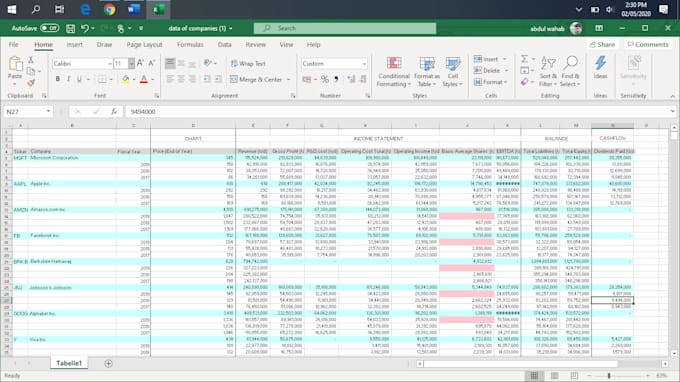The width and height of the screenshot is (680, 382).
Task: Switch to the Review tab
Action: 255,45
